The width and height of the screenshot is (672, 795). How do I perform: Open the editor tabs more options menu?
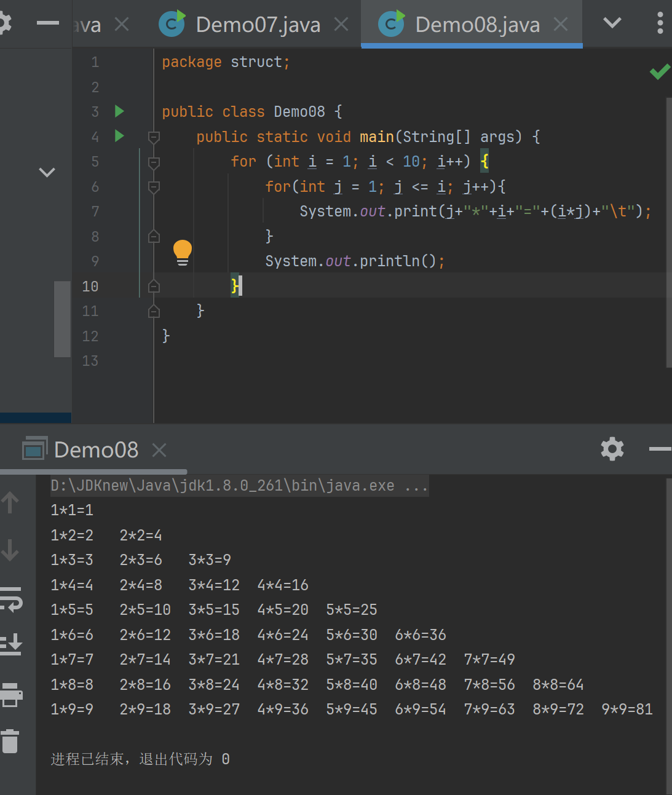click(x=660, y=23)
